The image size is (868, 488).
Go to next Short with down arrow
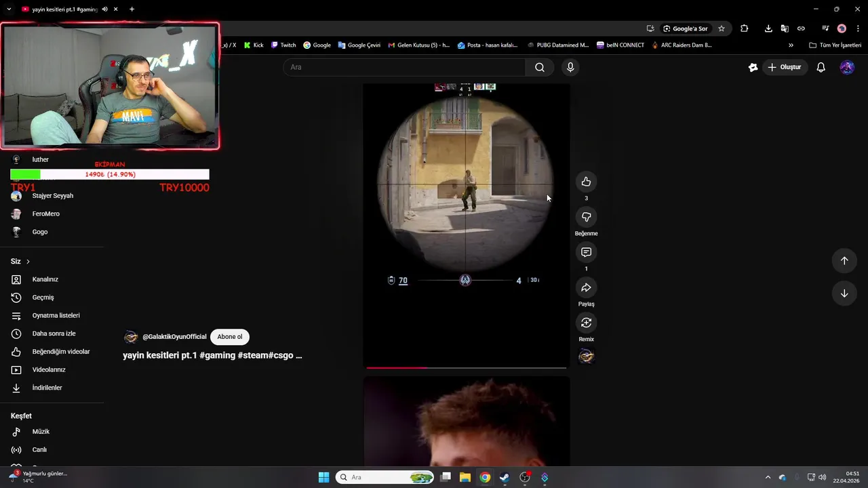(x=844, y=293)
